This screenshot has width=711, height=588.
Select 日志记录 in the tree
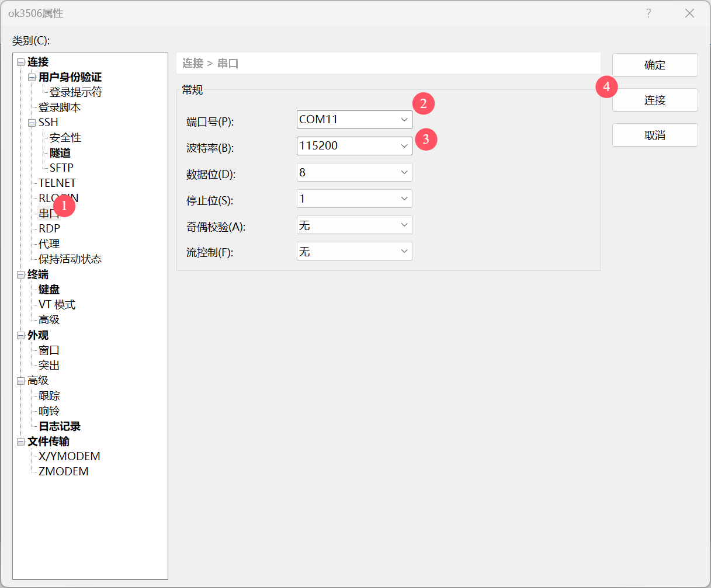[60, 426]
